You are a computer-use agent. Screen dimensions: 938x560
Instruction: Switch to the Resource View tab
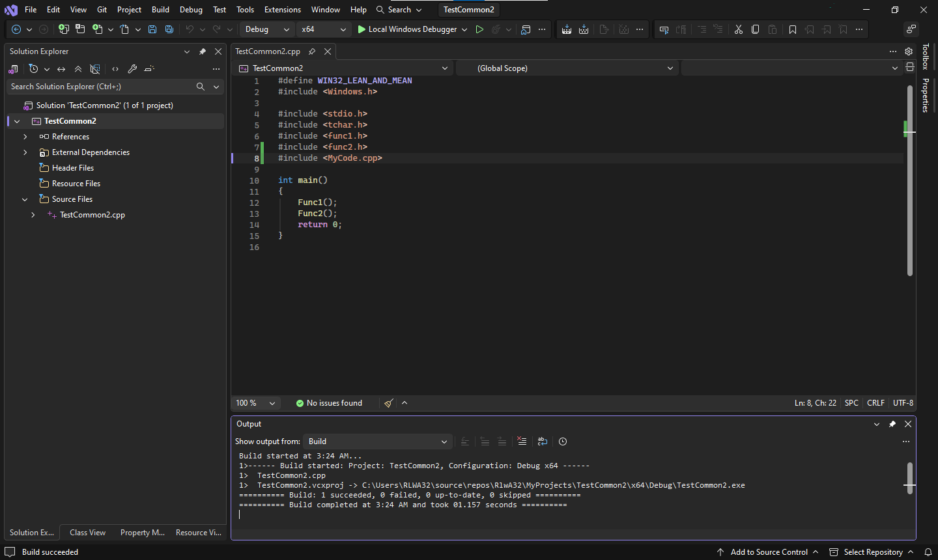199,533
